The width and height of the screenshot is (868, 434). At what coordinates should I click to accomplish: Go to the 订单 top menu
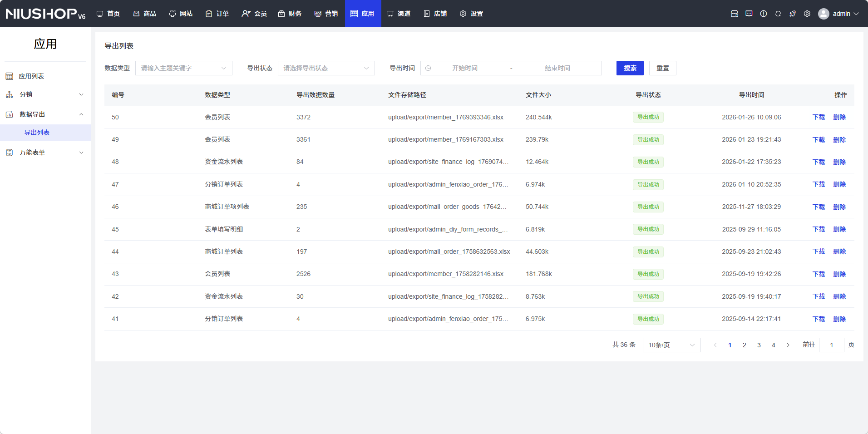[x=217, y=14]
